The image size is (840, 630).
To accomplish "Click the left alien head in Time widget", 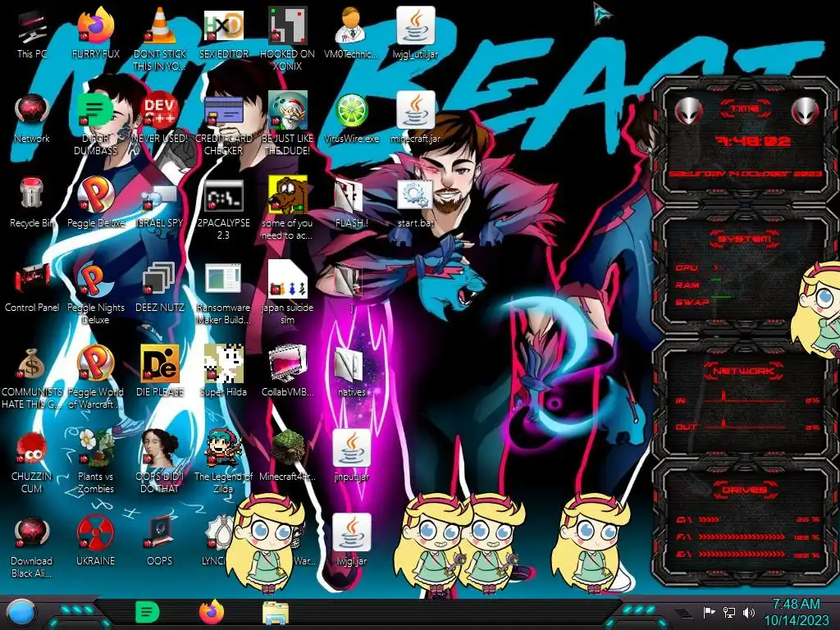I will [688, 112].
